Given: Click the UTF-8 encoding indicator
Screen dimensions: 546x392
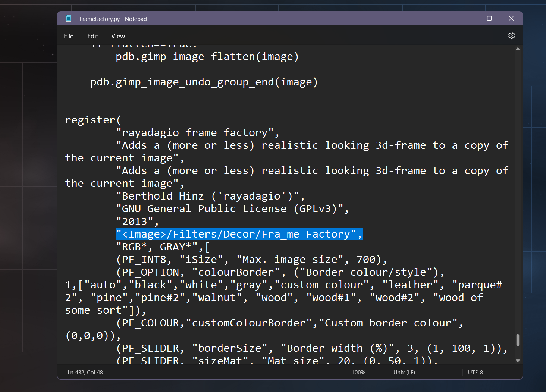Looking at the screenshot, I should point(476,372).
